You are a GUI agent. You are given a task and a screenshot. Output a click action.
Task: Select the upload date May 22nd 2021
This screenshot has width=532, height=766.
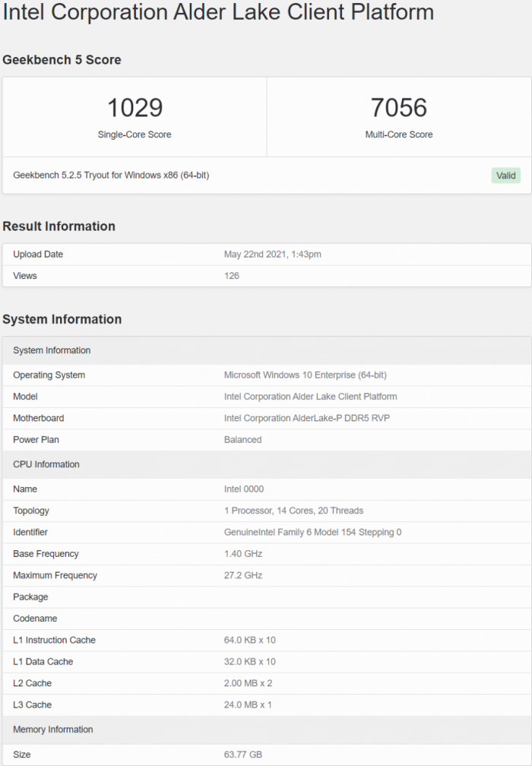(x=272, y=255)
